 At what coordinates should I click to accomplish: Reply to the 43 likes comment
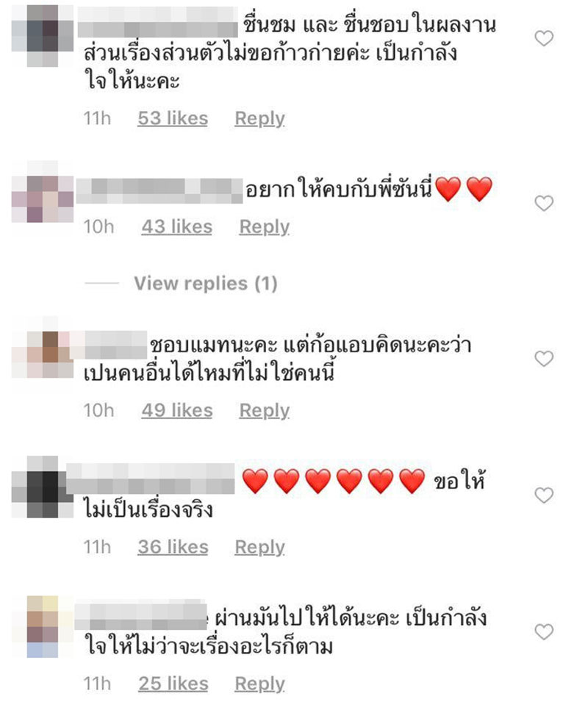click(x=265, y=227)
